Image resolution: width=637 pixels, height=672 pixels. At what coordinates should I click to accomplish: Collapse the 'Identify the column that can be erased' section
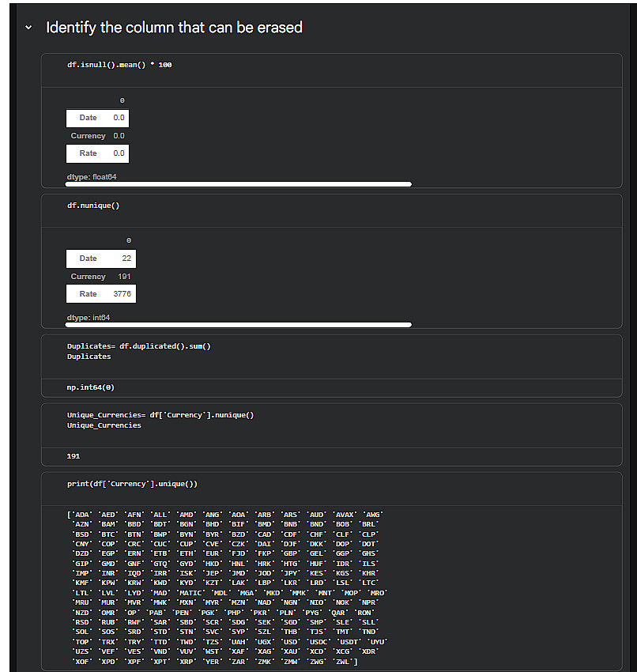coord(29,28)
